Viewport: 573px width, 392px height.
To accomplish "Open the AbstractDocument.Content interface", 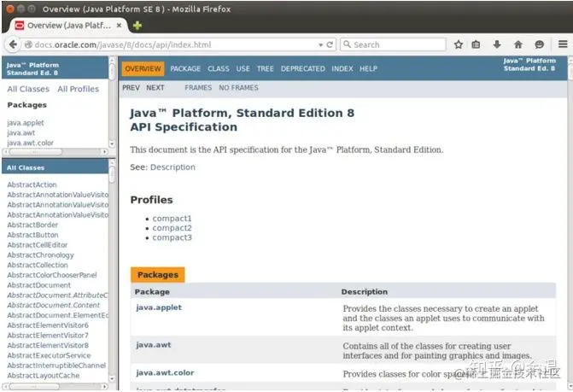I will pyautogui.click(x=53, y=306).
